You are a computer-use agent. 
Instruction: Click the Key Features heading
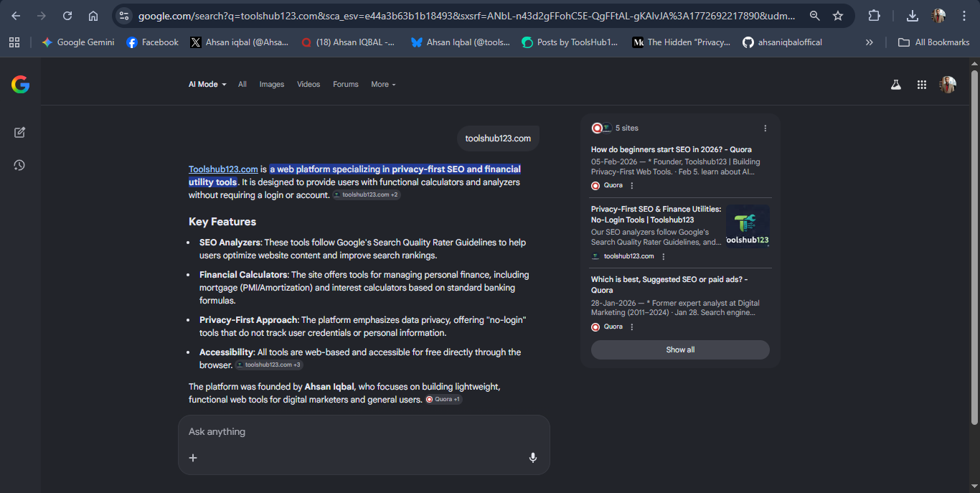(x=222, y=222)
